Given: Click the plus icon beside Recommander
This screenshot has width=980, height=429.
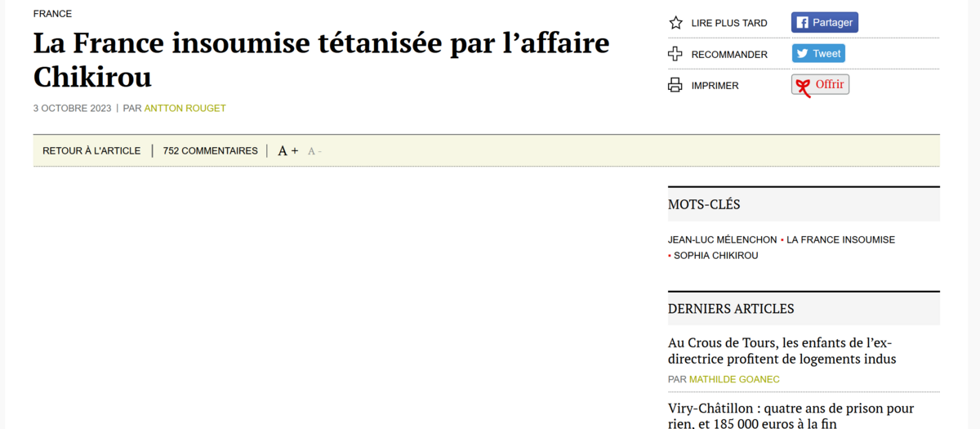Looking at the screenshot, I should [675, 54].
